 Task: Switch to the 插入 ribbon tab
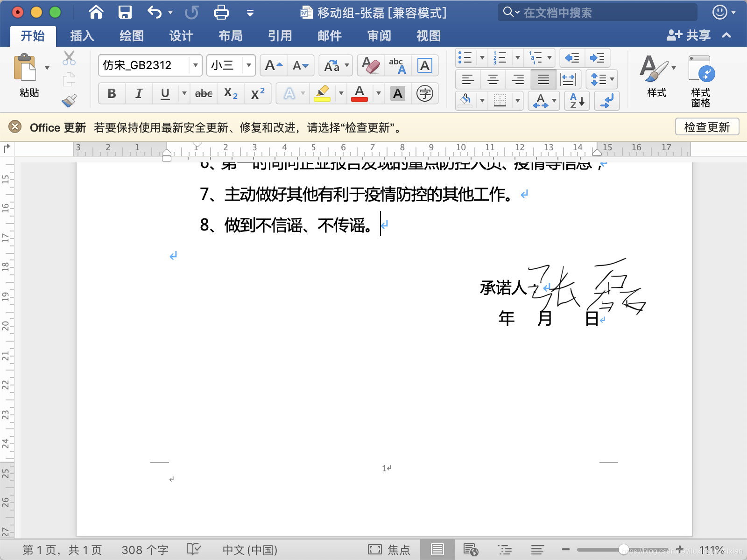pyautogui.click(x=82, y=35)
